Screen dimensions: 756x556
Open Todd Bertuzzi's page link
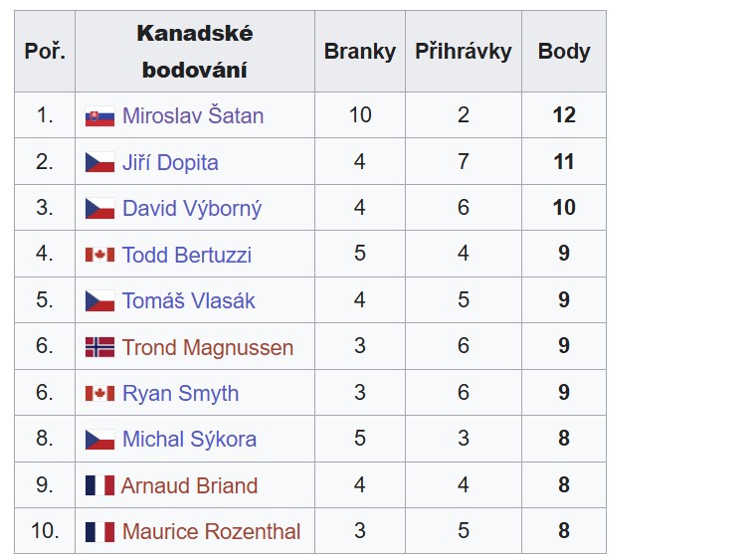pyautogui.click(x=187, y=255)
